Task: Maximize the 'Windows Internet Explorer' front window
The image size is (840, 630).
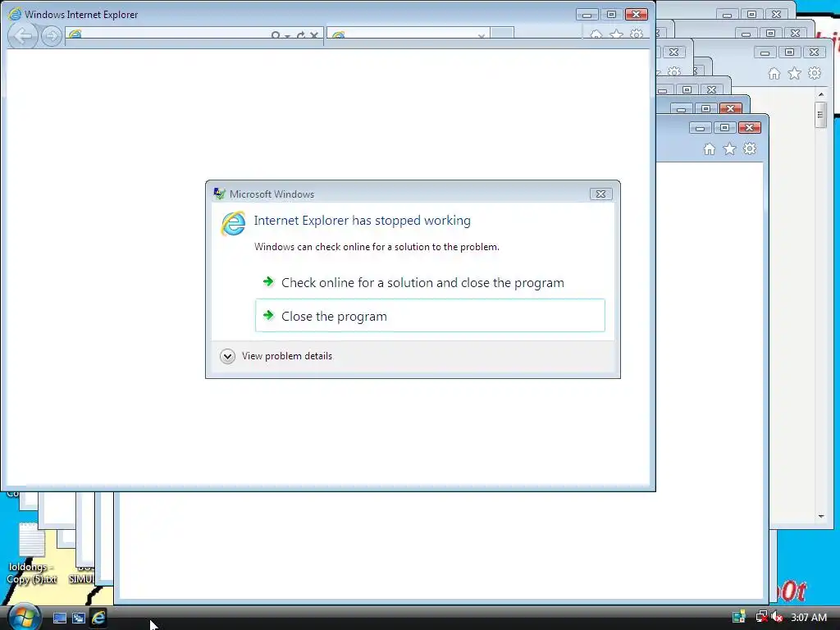Action: 611,15
